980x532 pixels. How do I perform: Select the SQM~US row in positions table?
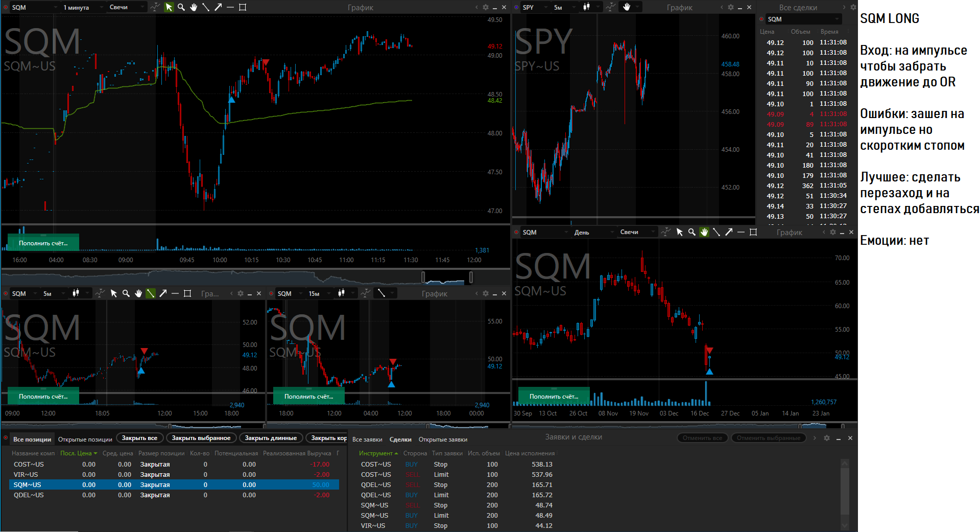pyautogui.click(x=174, y=484)
